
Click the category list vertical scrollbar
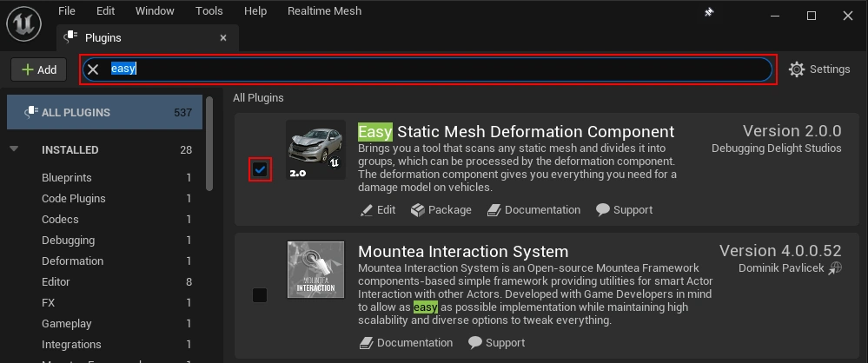coord(209,144)
